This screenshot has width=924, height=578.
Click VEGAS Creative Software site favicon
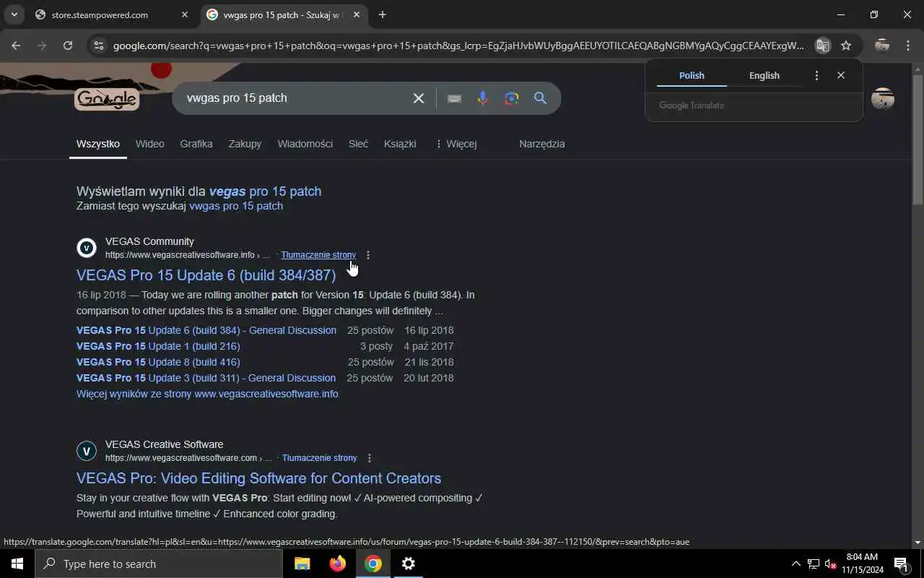[x=87, y=452]
